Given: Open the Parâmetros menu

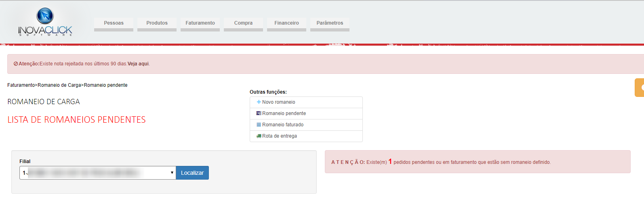Looking at the screenshot, I should tap(330, 23).
